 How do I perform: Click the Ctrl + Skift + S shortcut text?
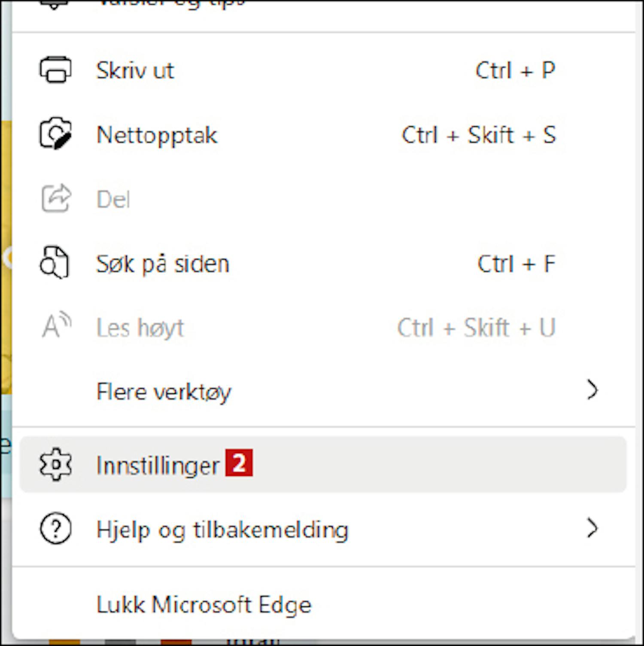(479, 134)
